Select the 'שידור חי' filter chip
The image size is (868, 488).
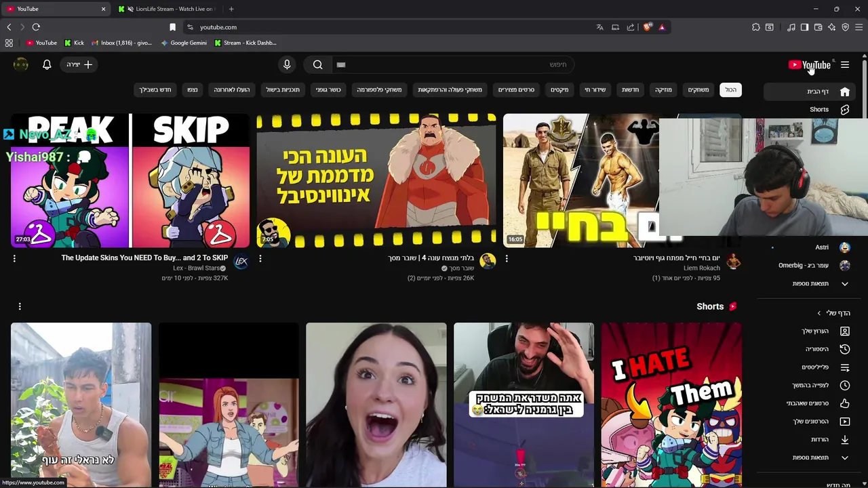coord(595,89)
